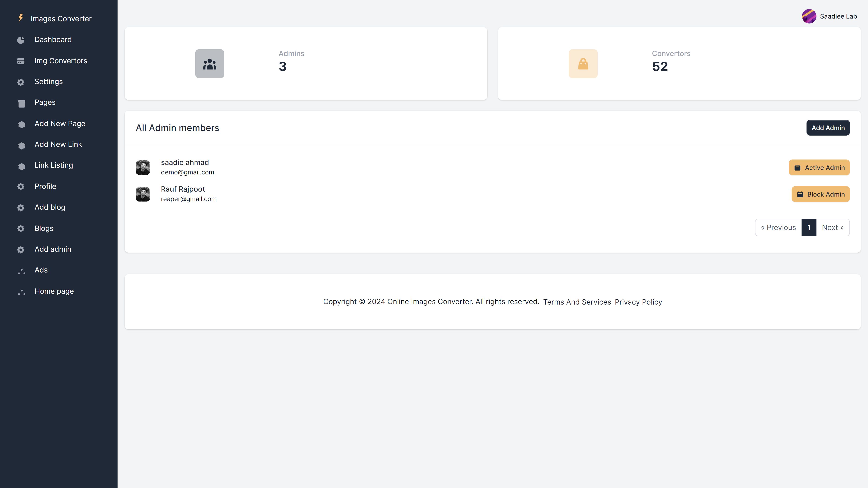Select page 1 in pagination
868x488 pixels.
pyautogui.click(x=809, y=228)
